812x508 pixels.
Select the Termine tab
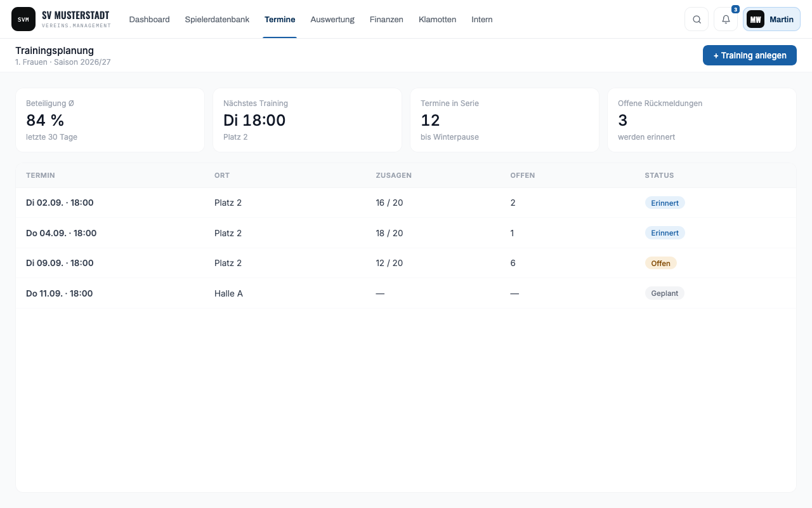click(x=280, y=19)
